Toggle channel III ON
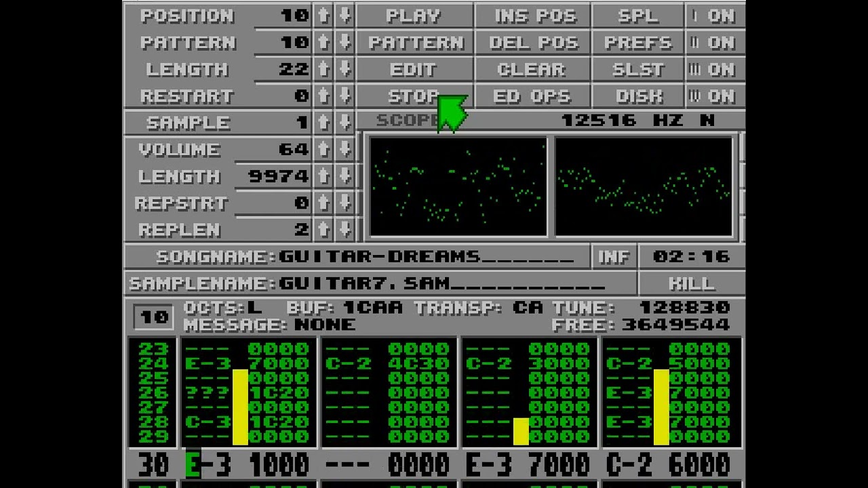Image resolution: width=868 pixels, height=488 pixels. click(715, 69)
